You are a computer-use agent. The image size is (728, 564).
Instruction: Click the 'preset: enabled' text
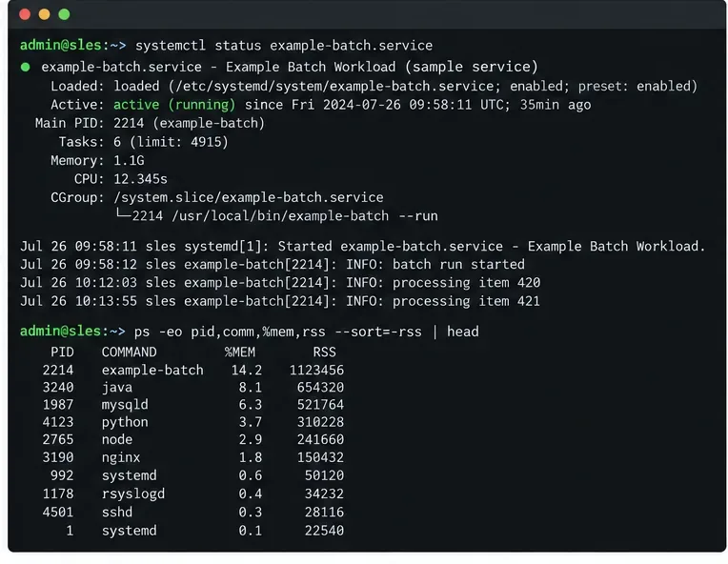(637, 87)
